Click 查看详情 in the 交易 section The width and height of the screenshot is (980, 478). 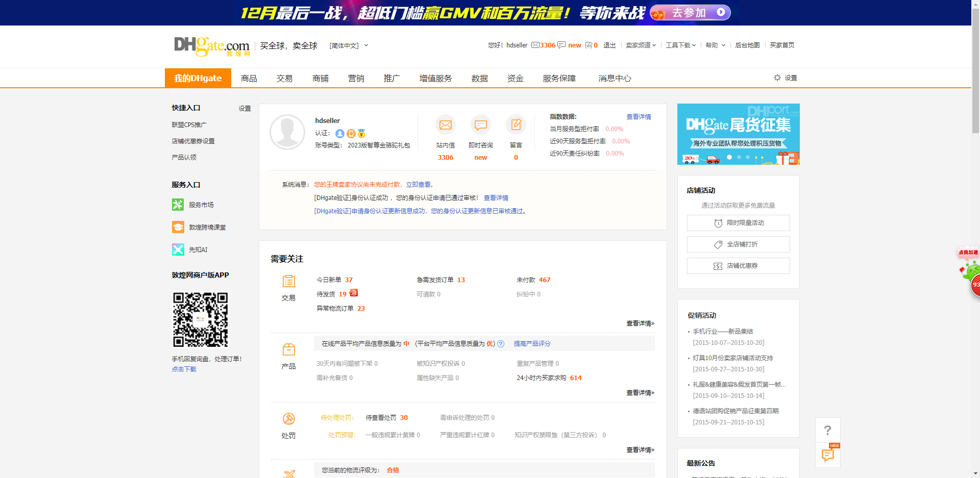640,323
